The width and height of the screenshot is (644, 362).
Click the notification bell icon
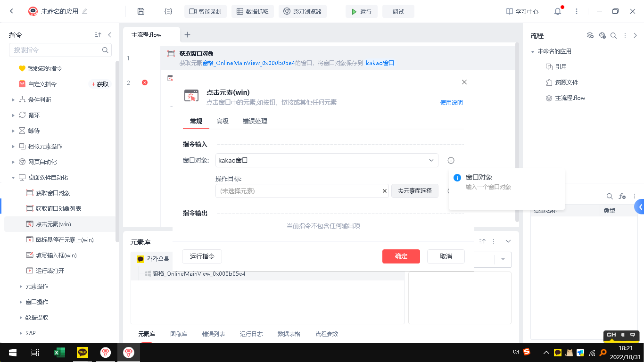click(558, 11)
